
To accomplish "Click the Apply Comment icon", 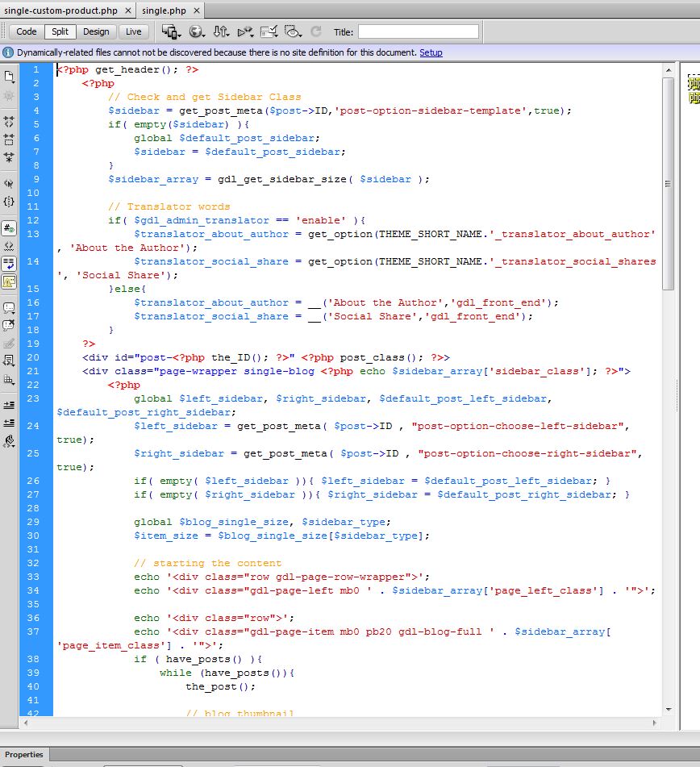I will [x=10, y=305].
